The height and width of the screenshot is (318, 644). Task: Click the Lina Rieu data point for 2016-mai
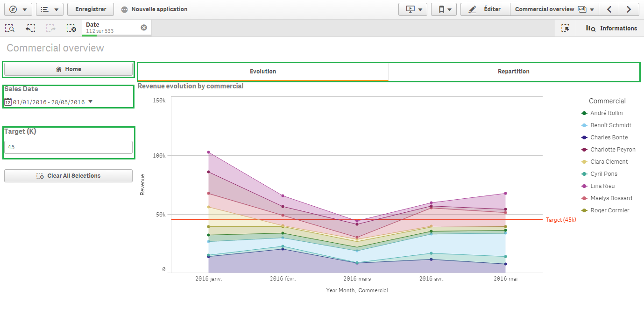[x=505, y=194]
